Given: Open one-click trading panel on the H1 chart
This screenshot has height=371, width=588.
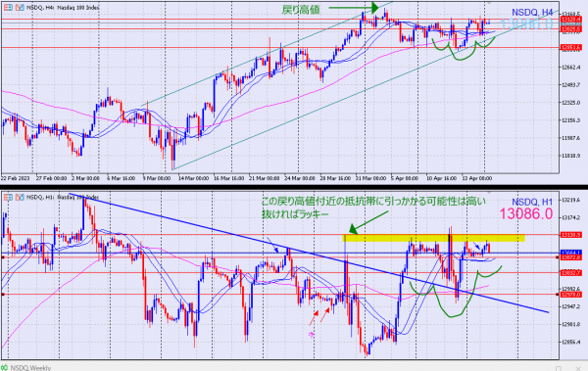Looking at the screenshot, I should click(8, 197).
